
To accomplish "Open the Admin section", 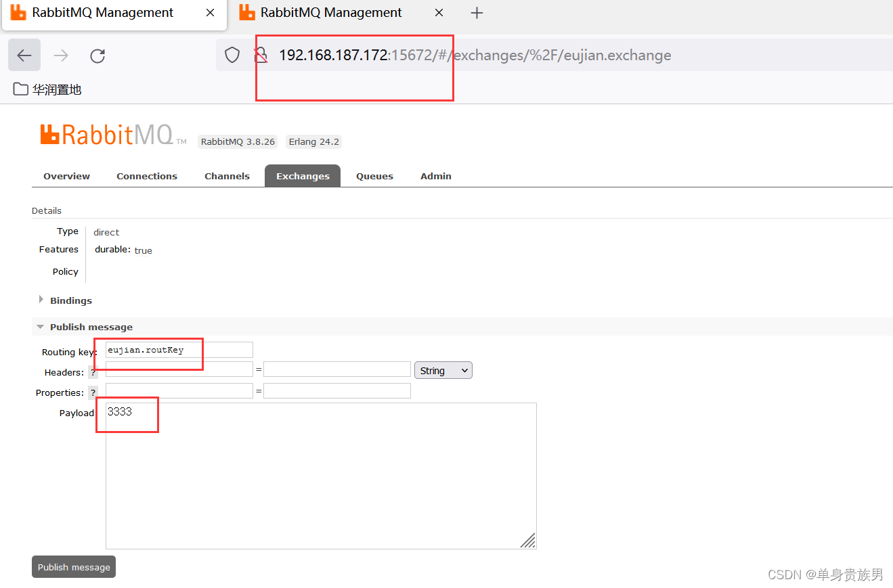I will tap(435, 176).
